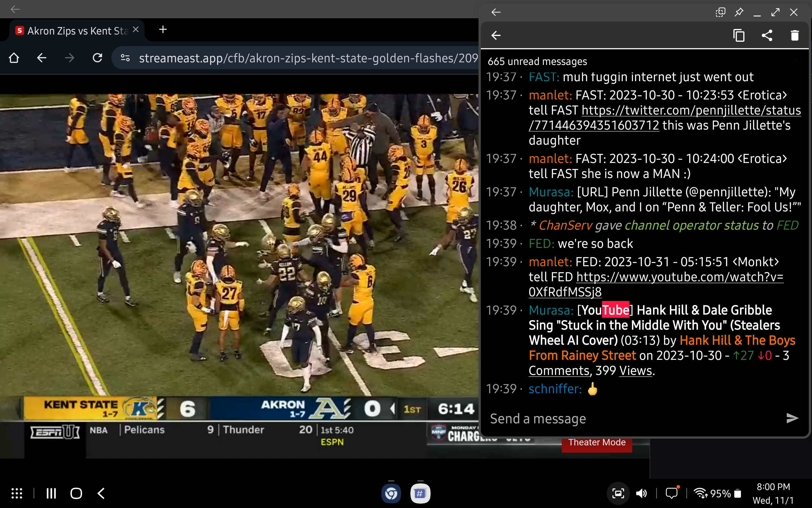Focus the Send a message field
This screenshot has width=812, height=508.
(x=632, y=419)
